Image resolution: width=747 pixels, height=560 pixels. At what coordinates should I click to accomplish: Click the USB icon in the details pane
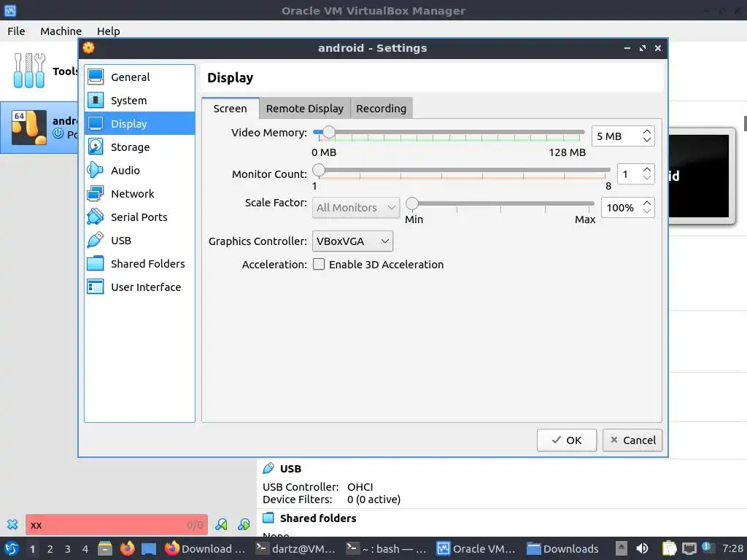268,469
